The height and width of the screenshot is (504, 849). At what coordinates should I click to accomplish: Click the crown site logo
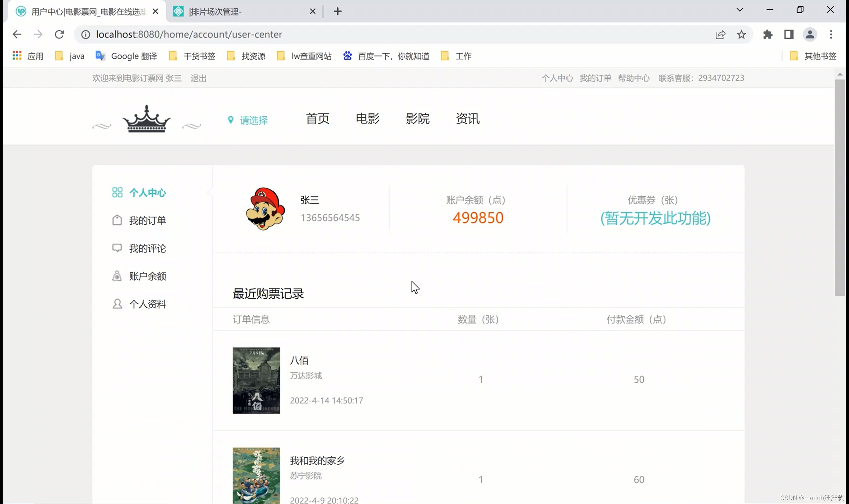pos(146,119)
